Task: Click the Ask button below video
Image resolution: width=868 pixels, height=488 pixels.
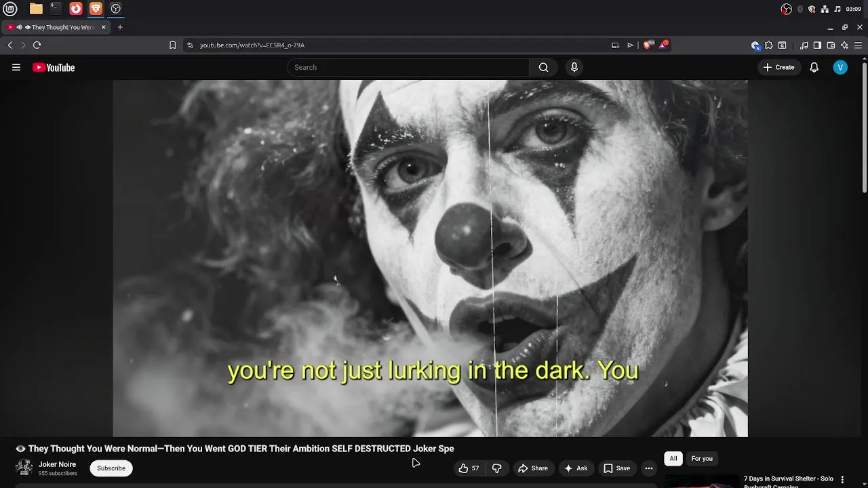Action: [x=575, y=468]
